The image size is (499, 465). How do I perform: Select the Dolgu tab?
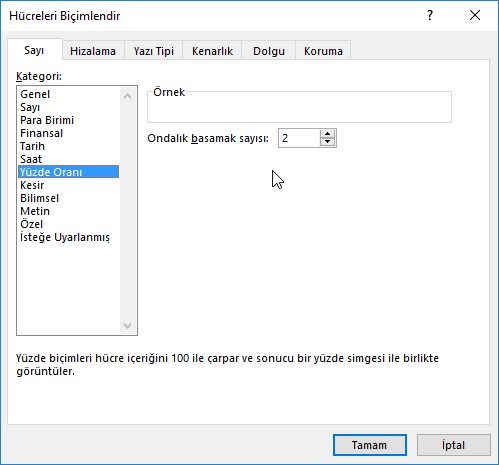269,51
